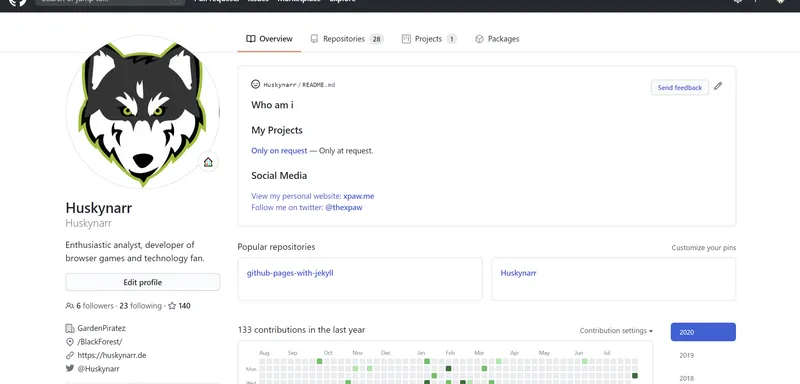This screenshot has height=384, width=800.
Task: Open the https://huskynarr.de website link
Action: click(x=112, y=355)
